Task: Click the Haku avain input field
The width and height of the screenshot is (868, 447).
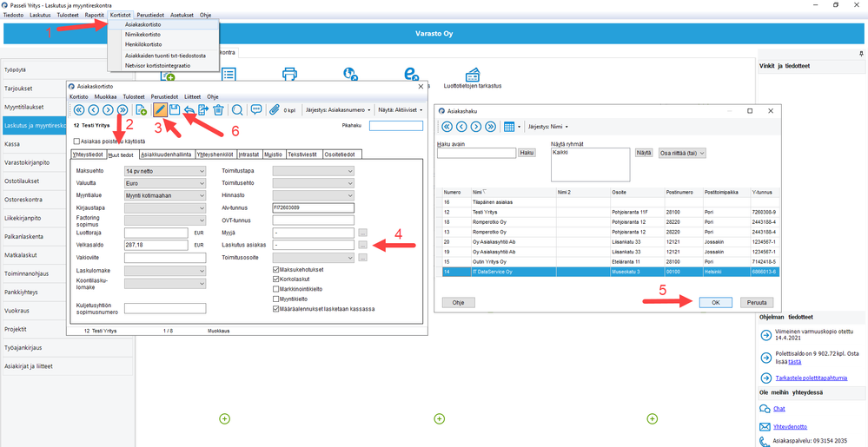Action: [x=477, y=154]
